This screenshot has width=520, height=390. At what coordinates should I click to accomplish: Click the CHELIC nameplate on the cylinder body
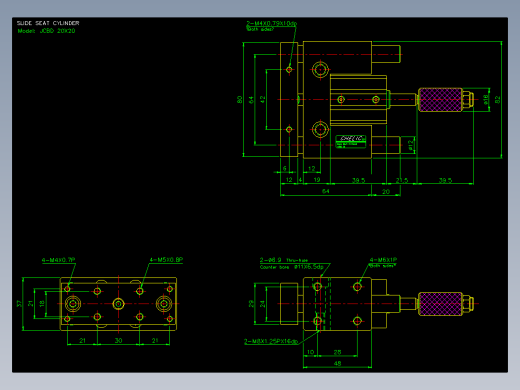pos(351,141)
